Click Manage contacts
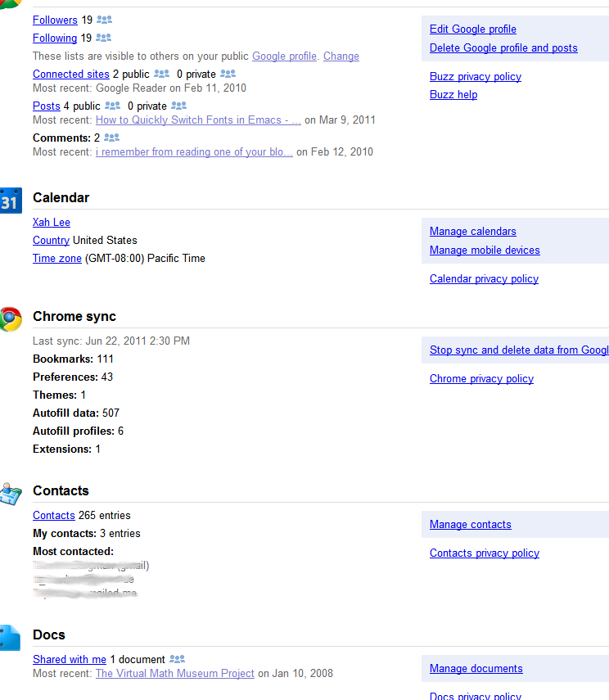The width and height of the screenshot is (609, 700). coord(471,524)
